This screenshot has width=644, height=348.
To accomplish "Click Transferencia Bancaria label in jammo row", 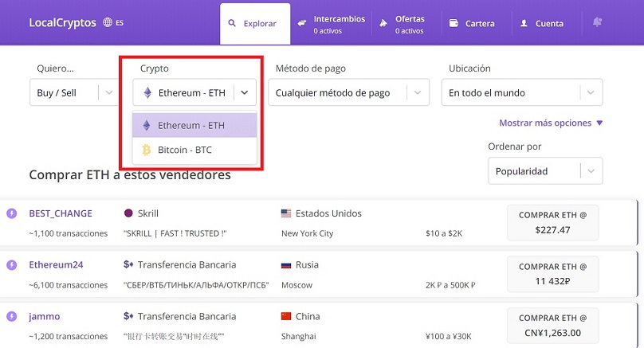I will (187, 316).
